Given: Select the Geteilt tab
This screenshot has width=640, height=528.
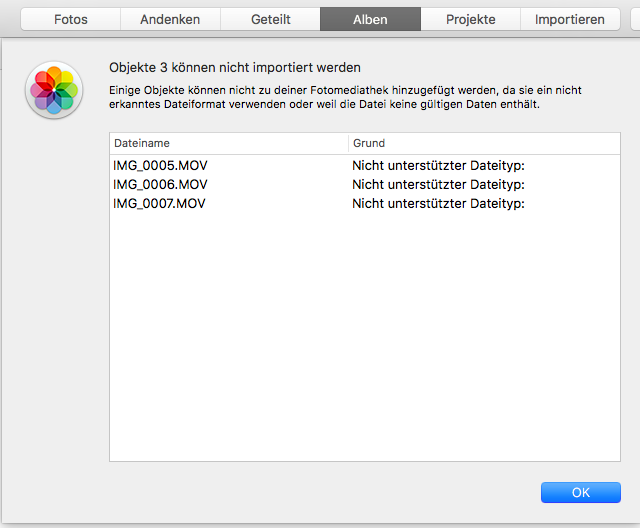Looking at the screenshot, I should point(270,19).
